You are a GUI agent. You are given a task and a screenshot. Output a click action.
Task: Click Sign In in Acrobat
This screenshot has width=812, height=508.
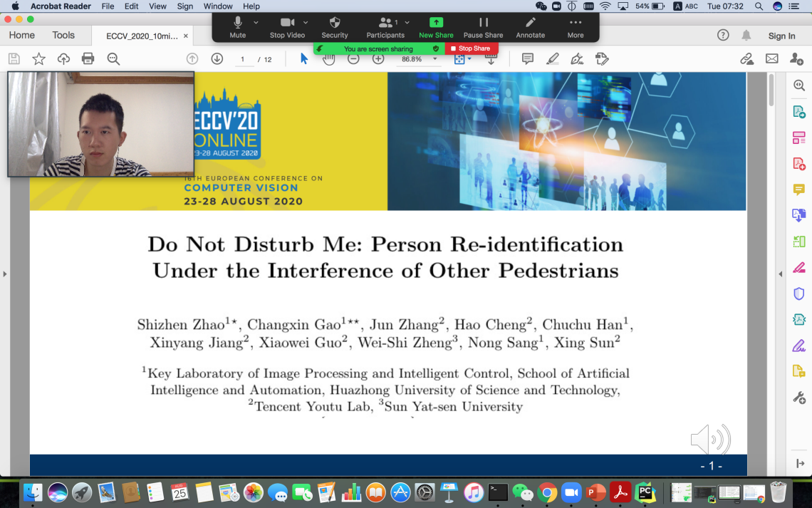click(x=781, y=36)
